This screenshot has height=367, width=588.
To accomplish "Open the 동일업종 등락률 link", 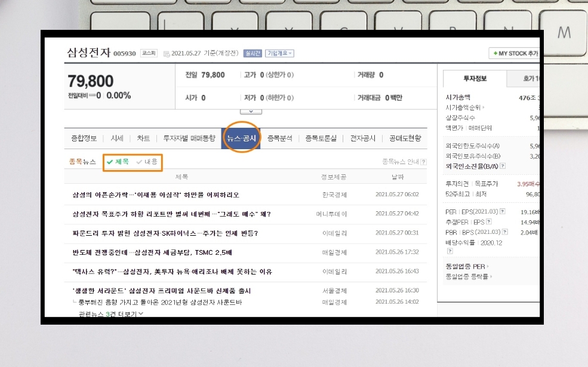I will (469, 277).
